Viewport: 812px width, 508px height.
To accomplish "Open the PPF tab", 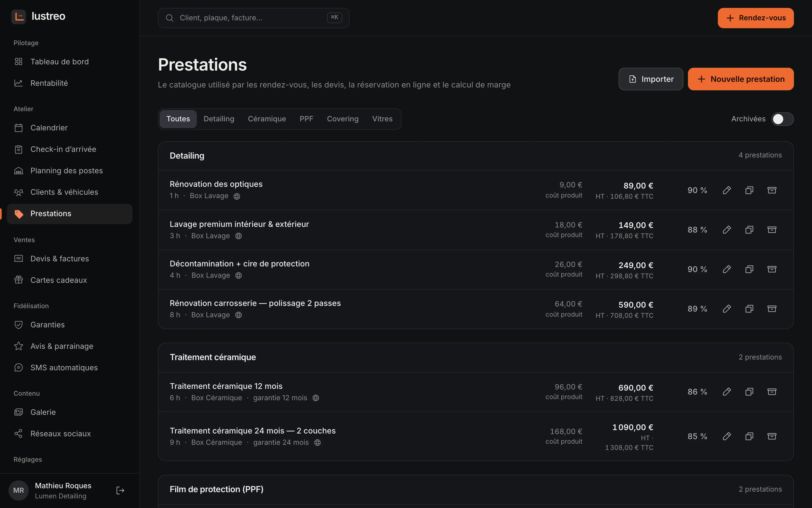I will tap(306, 119).
